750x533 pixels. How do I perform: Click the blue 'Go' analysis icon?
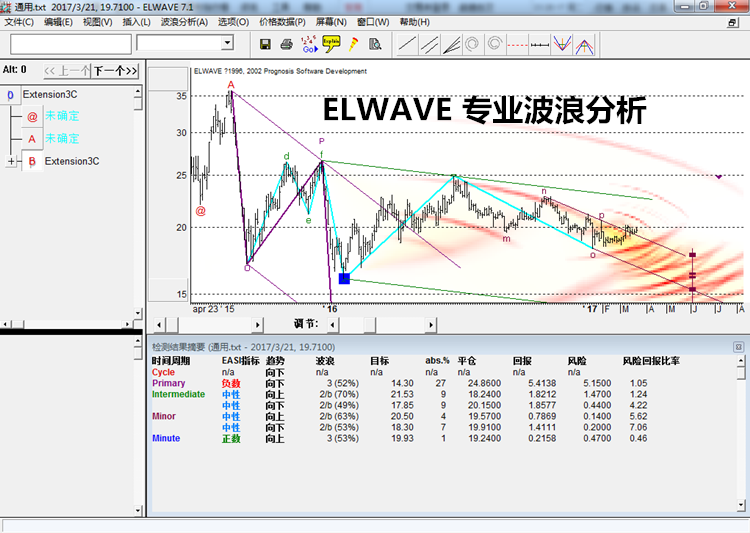coord(309,44)
